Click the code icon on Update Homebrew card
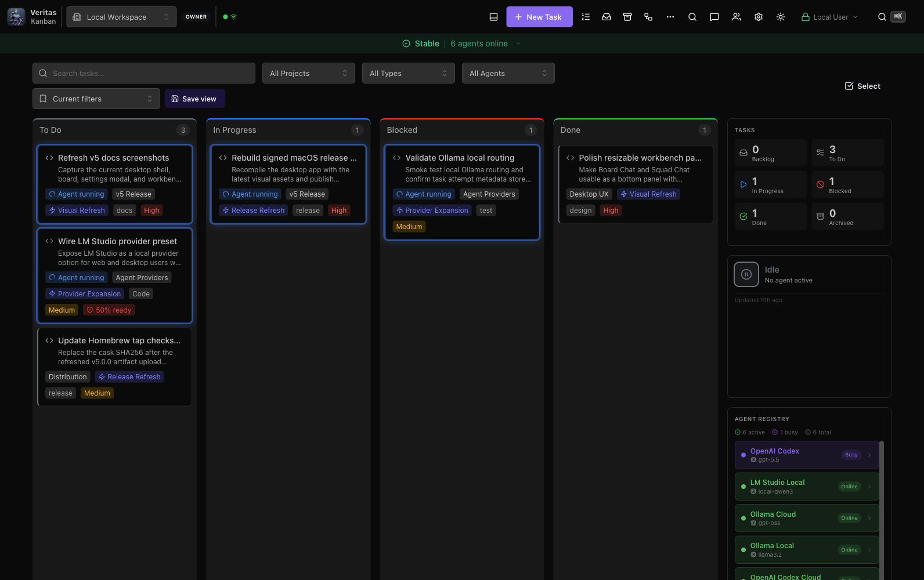Viewport: 924px width, 580px height. coord(49,340)
